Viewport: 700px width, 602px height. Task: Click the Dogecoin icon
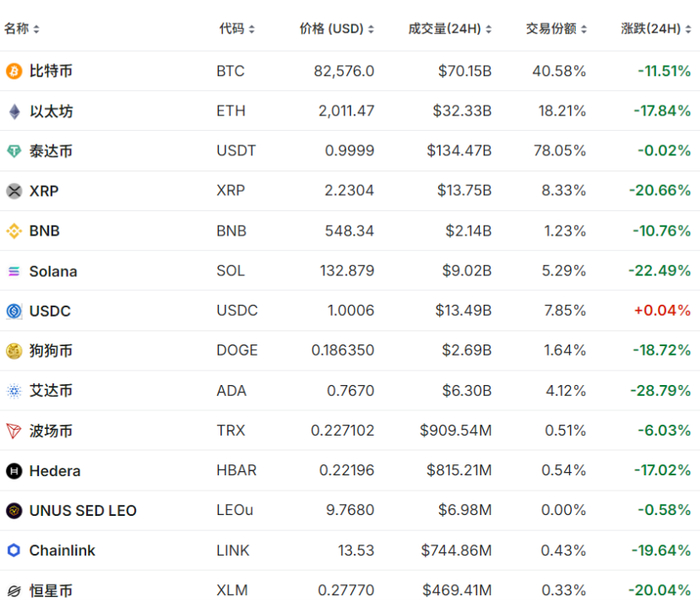(x=14, y=351)
